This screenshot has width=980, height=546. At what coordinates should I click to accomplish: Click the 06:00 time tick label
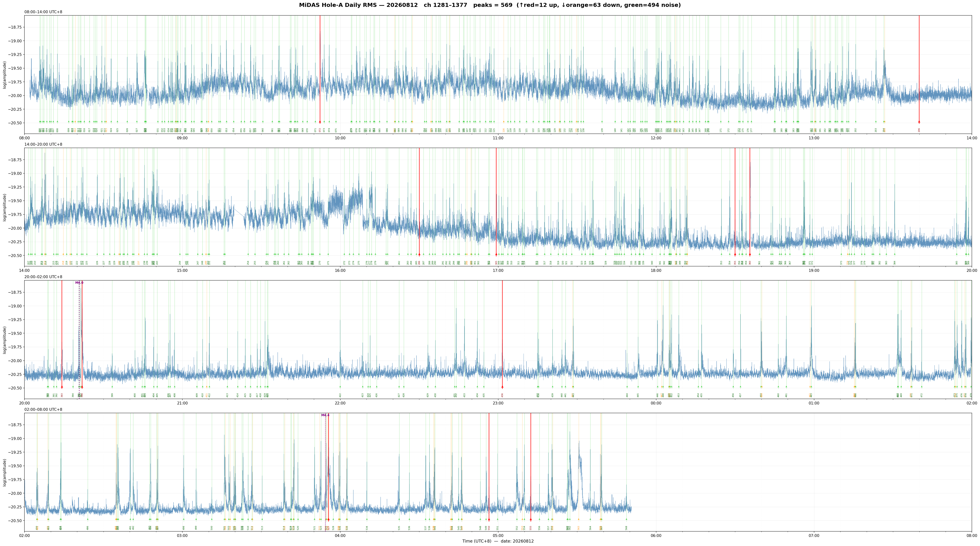tap(656, 536)
